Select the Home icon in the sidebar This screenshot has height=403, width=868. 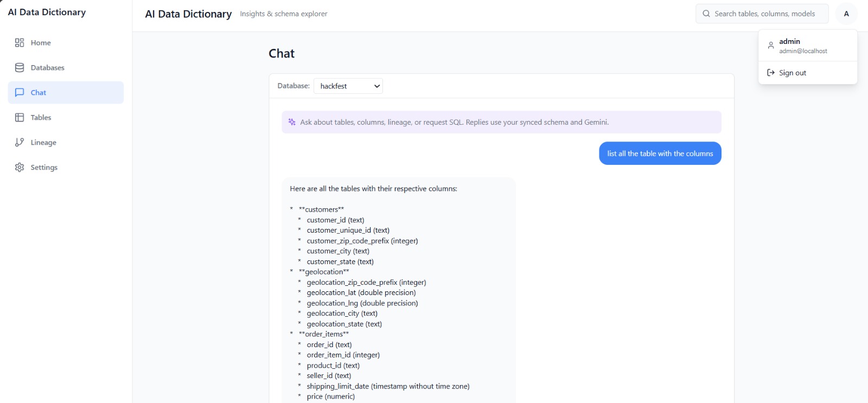pyautogui.click(x=20, y=42)
